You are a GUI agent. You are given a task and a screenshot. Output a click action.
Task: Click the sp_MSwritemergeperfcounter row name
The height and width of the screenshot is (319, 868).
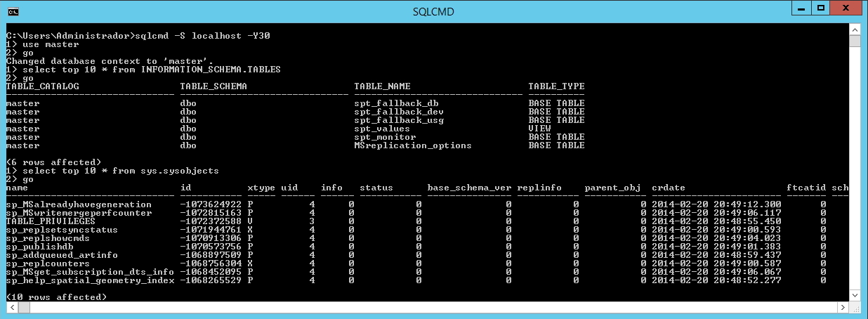(79, 213)
